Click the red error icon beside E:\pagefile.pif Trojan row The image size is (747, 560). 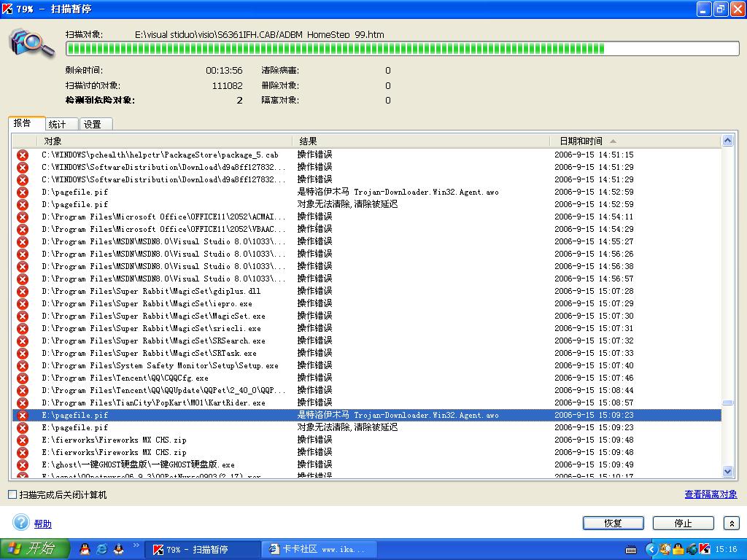[23, 415]
